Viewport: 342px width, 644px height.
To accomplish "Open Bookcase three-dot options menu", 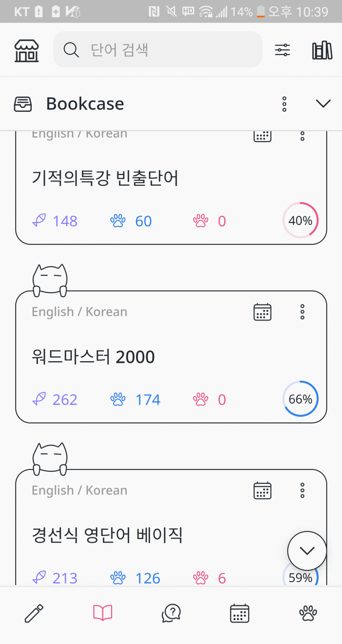I will (x=284, y=104).
